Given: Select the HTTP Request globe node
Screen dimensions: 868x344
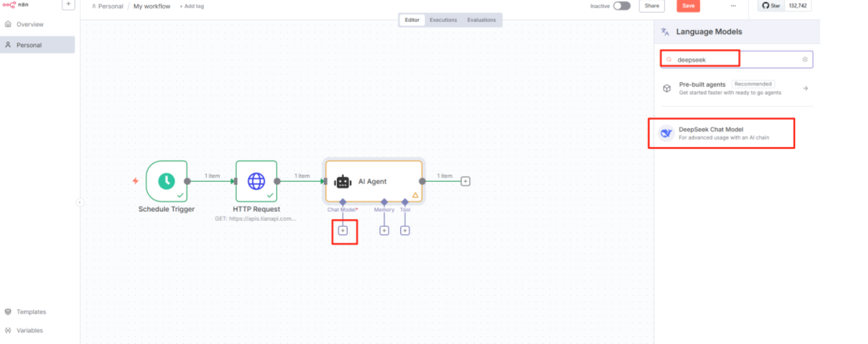Looking at the screenshot, I should [x=256, y=181].
